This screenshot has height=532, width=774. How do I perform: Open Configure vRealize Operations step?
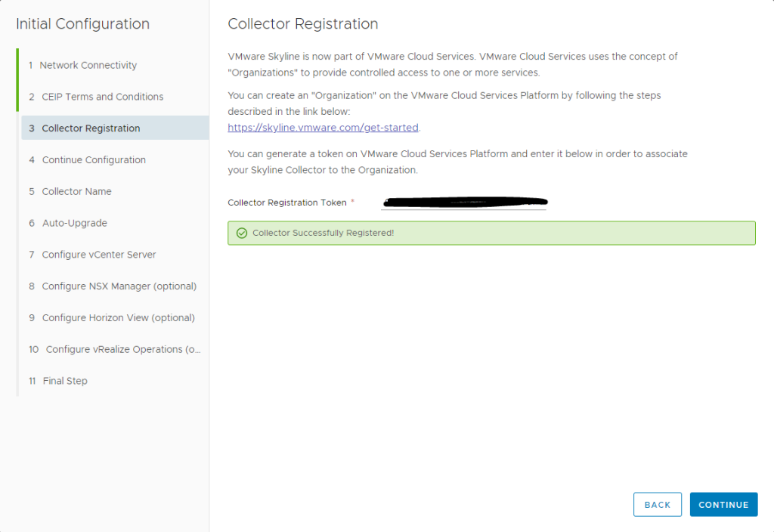point(115,349)
